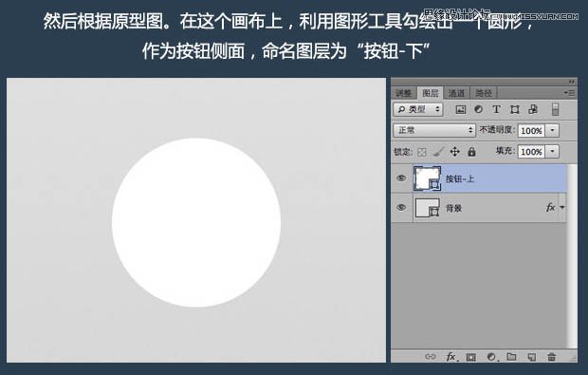Delete layer with the trash icon

tap(551, 357)
